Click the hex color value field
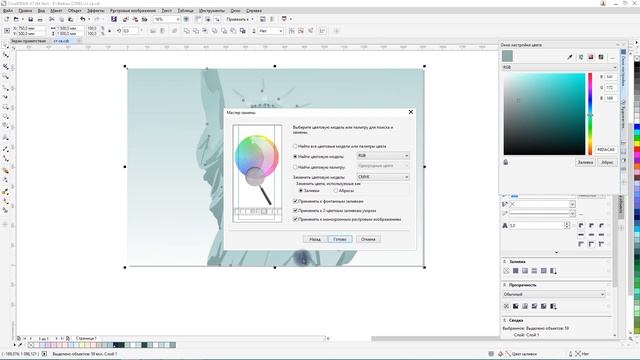 (x=606, y=150)
